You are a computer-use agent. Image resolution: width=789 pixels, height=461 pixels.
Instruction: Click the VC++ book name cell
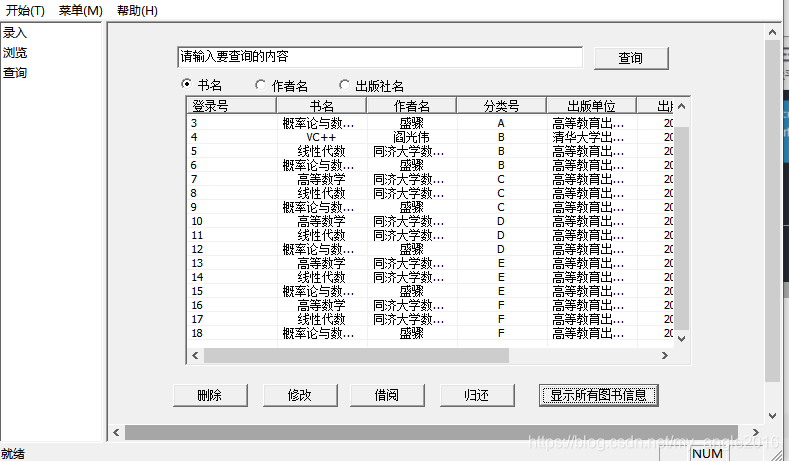321,137
